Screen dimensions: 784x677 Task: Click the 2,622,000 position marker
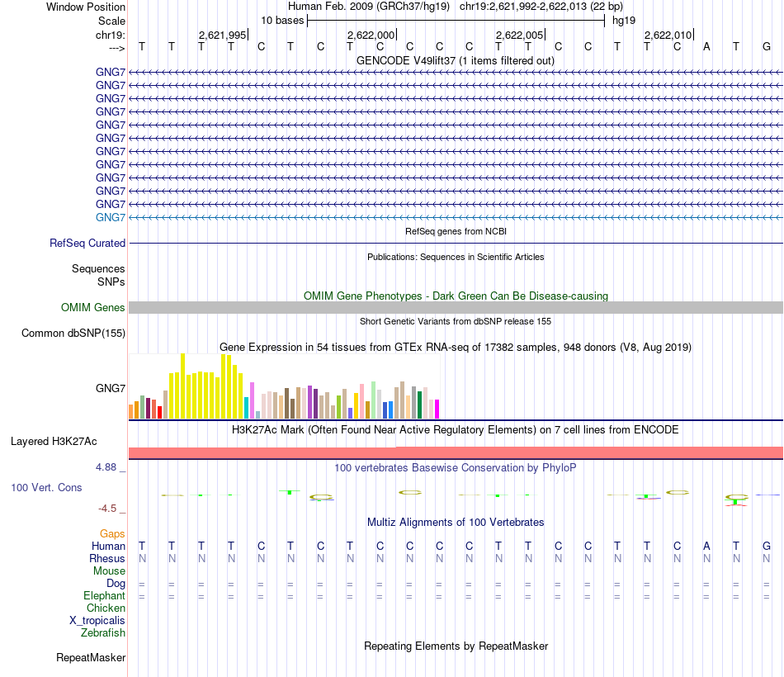pyautogui.click(x=371, y=35)
